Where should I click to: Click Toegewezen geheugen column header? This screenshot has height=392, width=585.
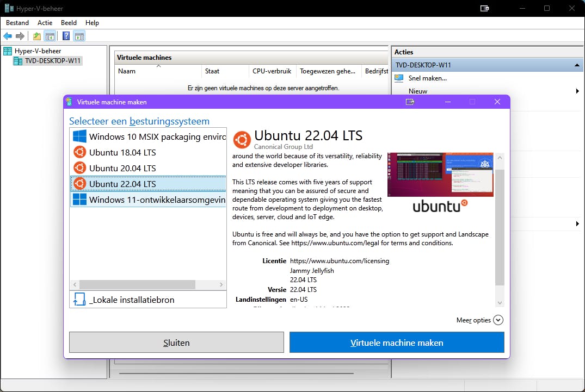(329, 71)
